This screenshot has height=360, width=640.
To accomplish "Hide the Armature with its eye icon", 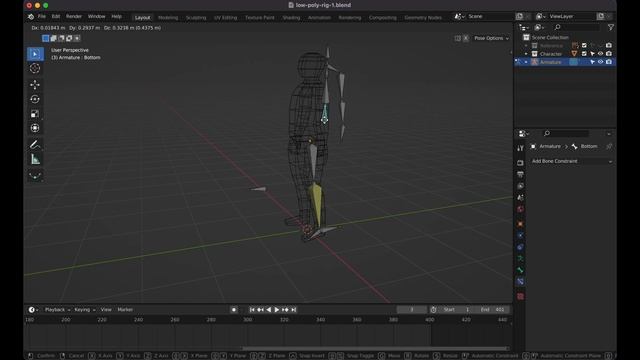I will pos(600,62).
